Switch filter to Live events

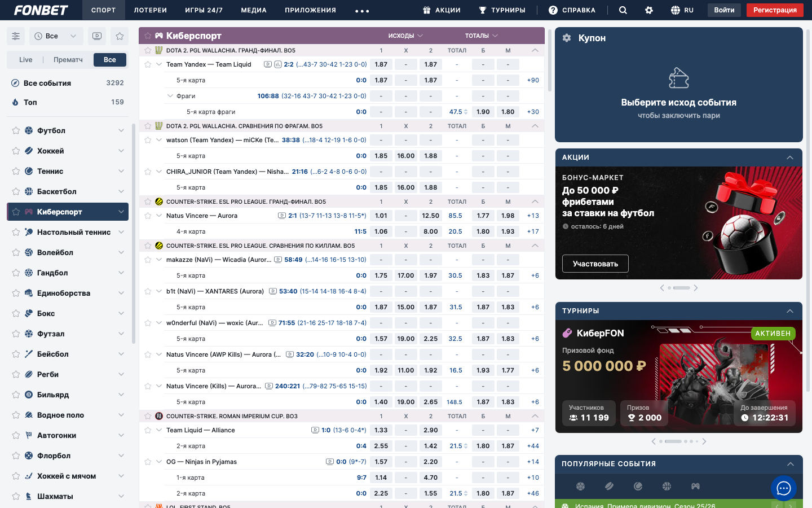point(26,60)
